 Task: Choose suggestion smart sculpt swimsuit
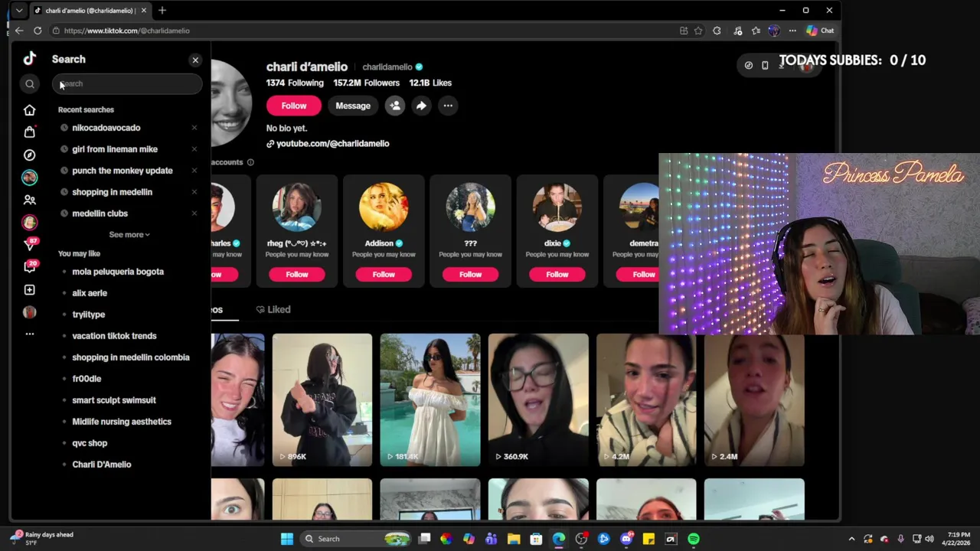click(x=114, y=400)
